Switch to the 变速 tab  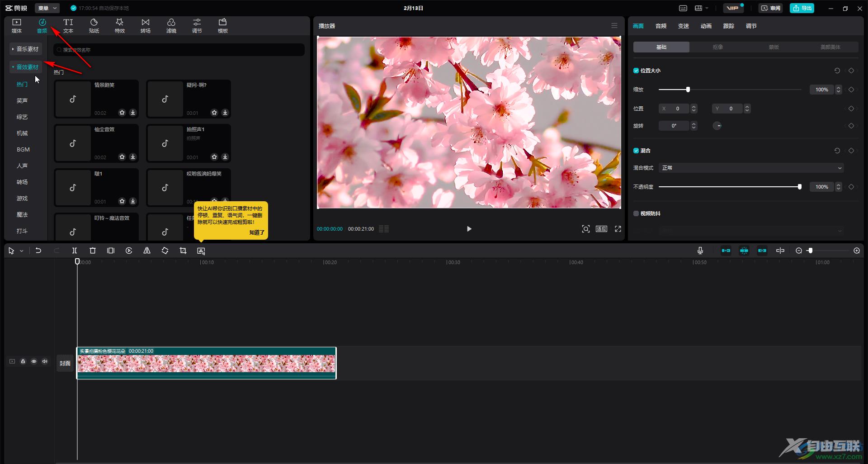pyautogui.click(x=684, y=26)
